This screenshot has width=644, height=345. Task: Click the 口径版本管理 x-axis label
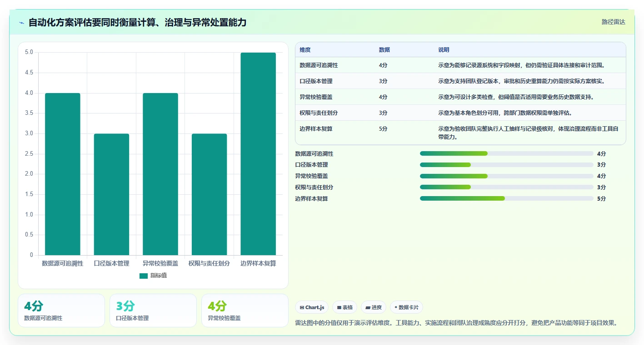pos(111,263)
